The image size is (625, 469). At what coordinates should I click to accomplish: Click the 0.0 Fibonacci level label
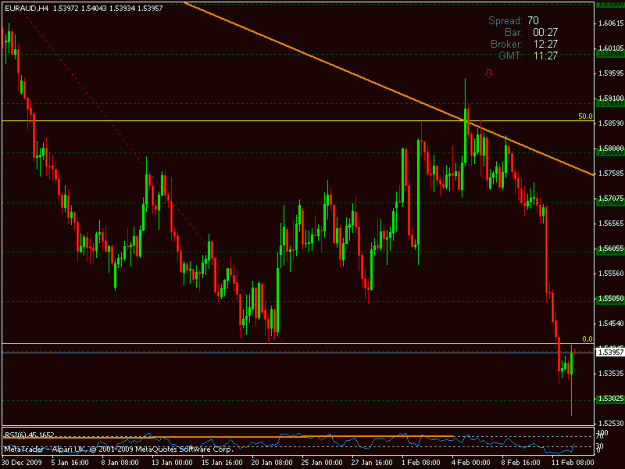[x=587, y=339]
